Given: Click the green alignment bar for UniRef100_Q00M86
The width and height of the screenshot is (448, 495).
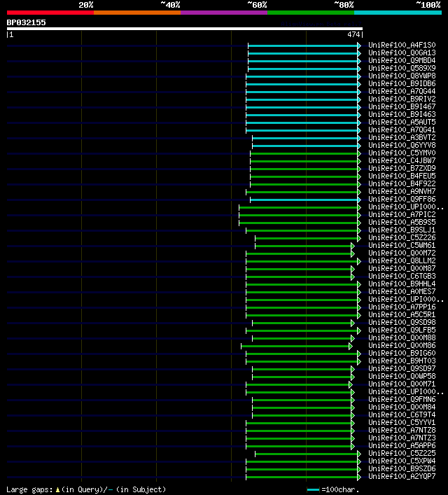Looking at the screenshot, I should (295, 347).
